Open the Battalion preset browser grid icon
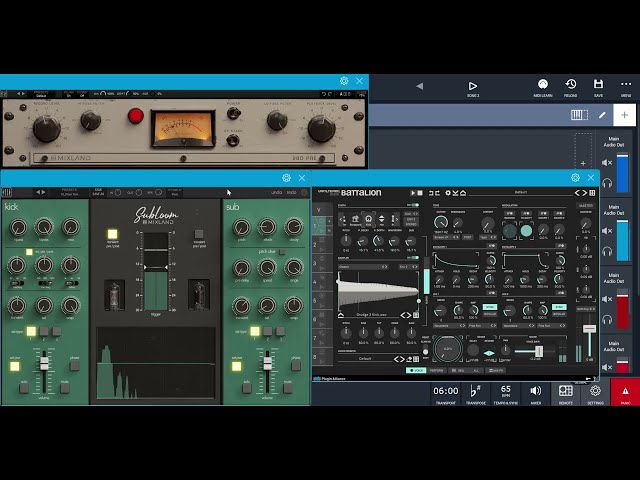 pos(592,193)
